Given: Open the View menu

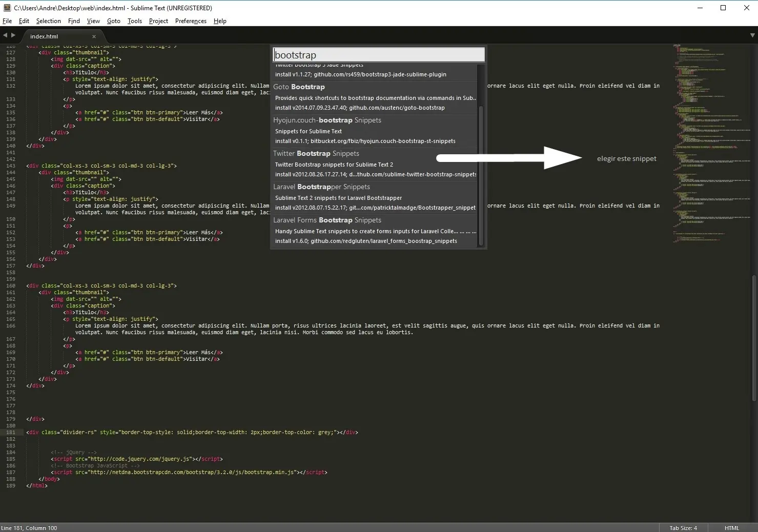Looking at the screenshot, I should [x=93, y=21].
